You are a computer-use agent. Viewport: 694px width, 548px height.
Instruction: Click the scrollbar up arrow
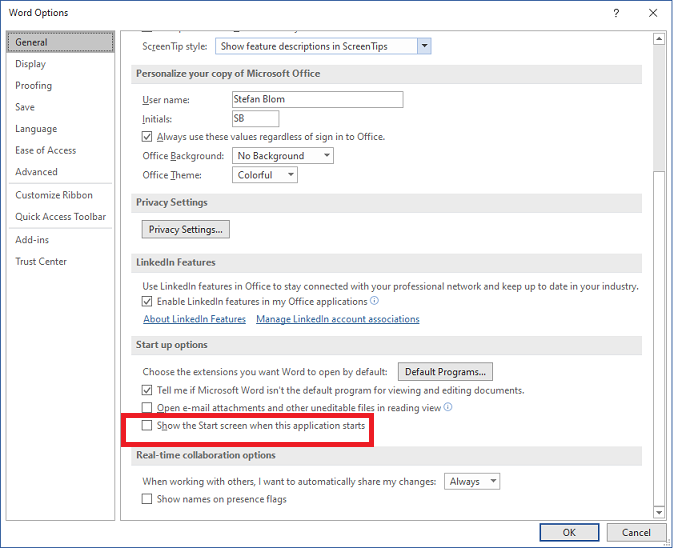click(659, 39)
